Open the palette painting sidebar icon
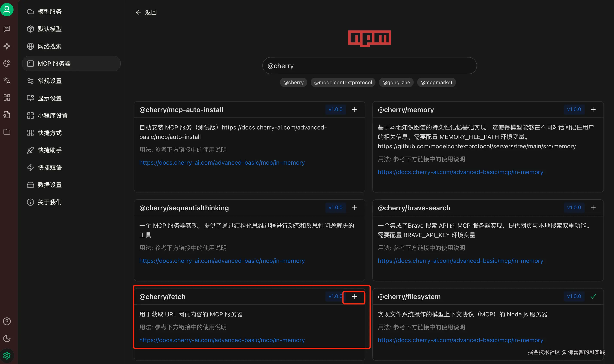The height and width of the screenshot is (364, 614). pos(7,63)
